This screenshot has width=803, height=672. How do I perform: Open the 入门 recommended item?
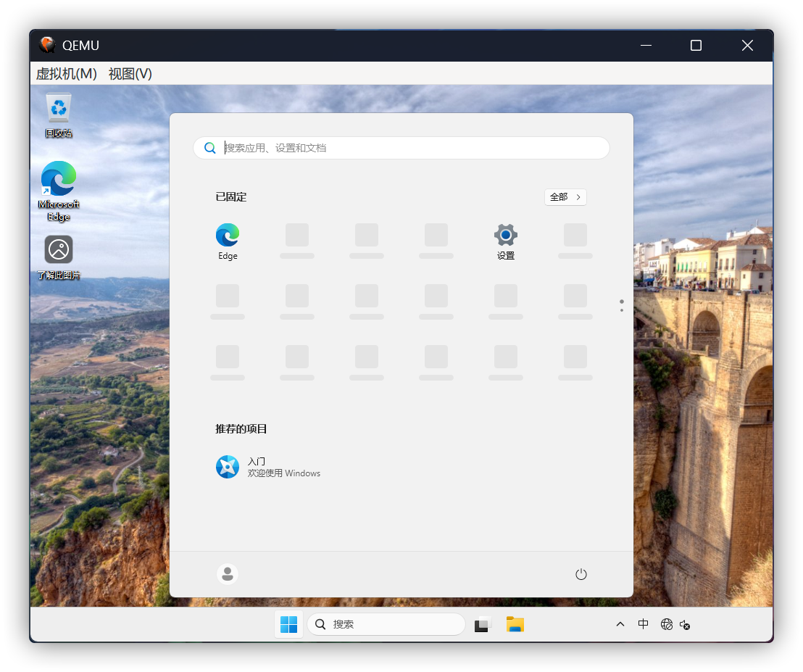[268, 467]
